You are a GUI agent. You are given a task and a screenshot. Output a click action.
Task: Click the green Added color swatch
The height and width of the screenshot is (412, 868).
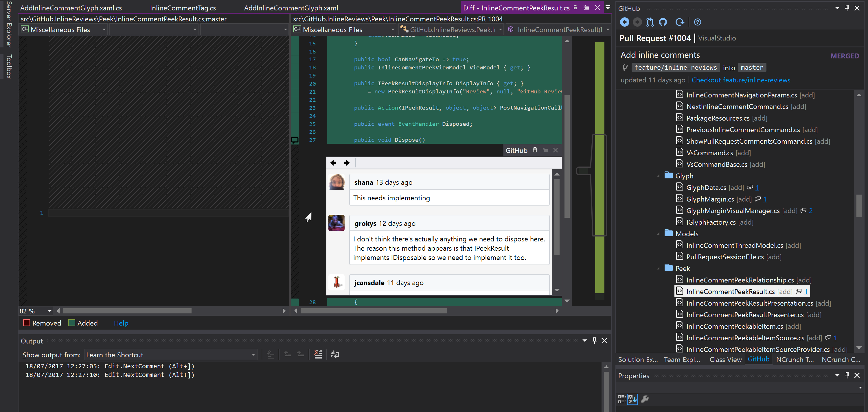click(71, 323)
